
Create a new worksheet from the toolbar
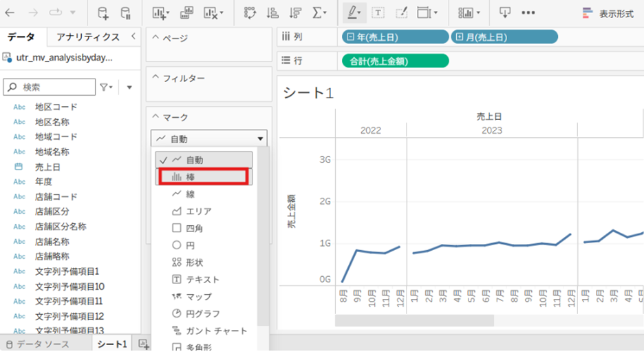tap(160, 13)
